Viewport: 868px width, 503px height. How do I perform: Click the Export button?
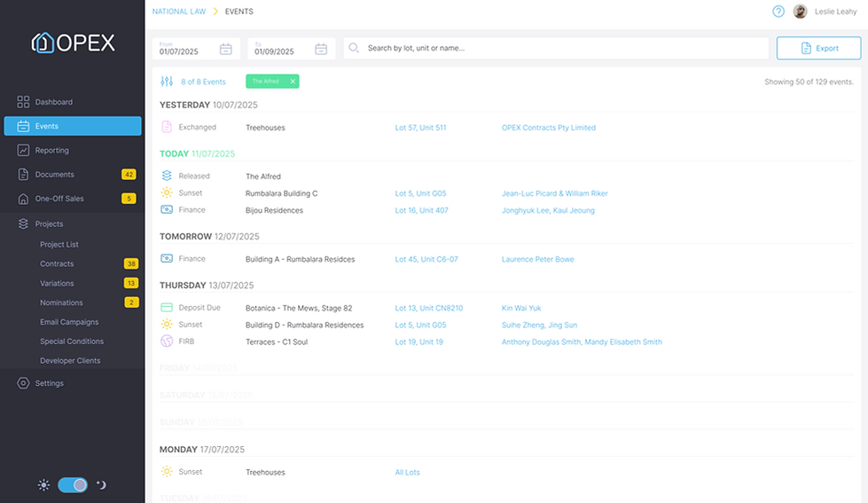coord(818,48)
